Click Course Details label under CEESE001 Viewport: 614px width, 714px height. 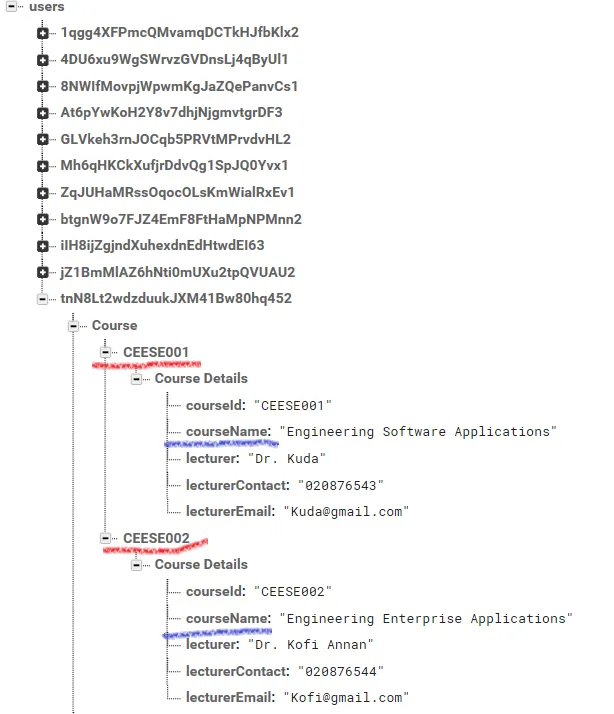(x=201, y=378)
